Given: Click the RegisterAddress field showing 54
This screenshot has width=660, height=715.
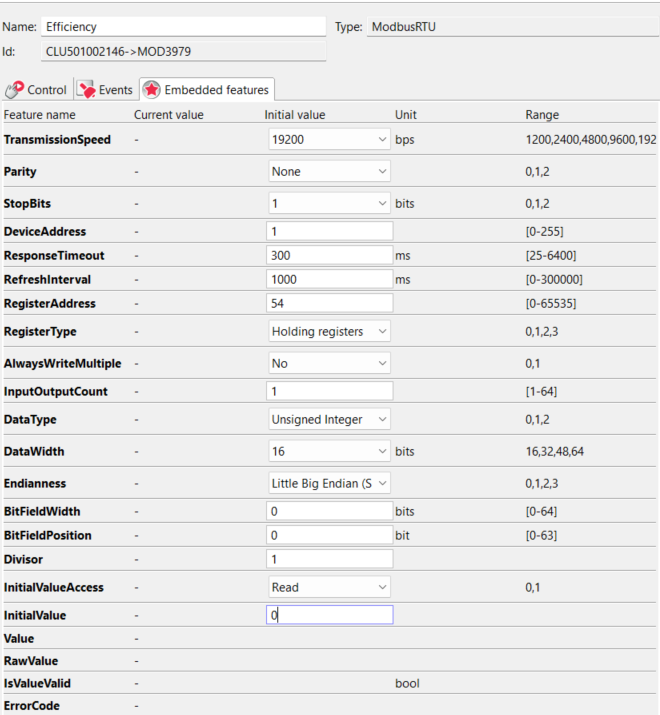Looking at the screenshot, I should coord(329,303).
